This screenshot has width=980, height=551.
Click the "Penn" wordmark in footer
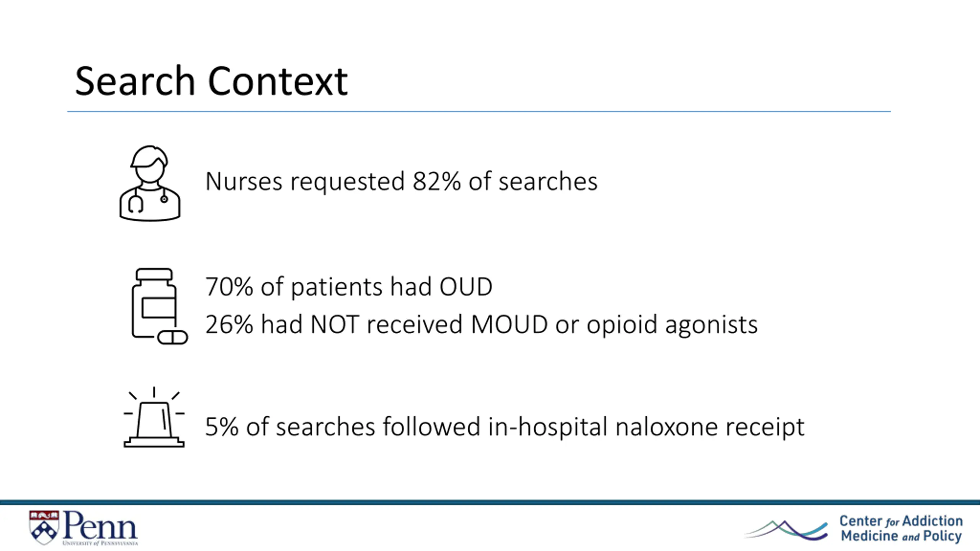click(x=100, y=525)
